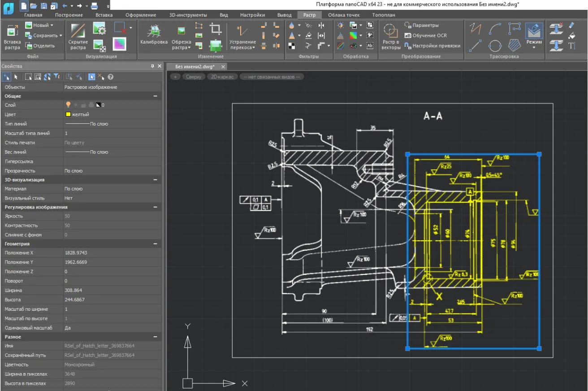The height and width of the screenshot is (391, 588).
Task: Toggle the layer visibility lightbulb for layer 0
Action: tap(68, 104)
